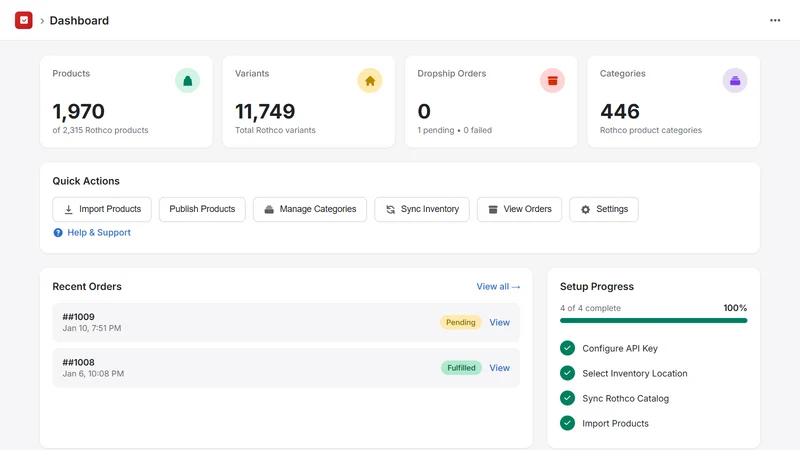Click the purple Categories icon
The height and width of the screenshot is (450, 800).
pos(735,81)
